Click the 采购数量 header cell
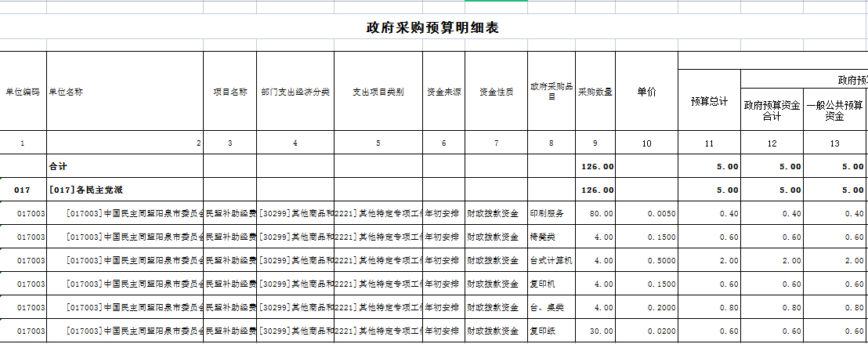Viewport: 868px width, 344px height. [595, 92]
